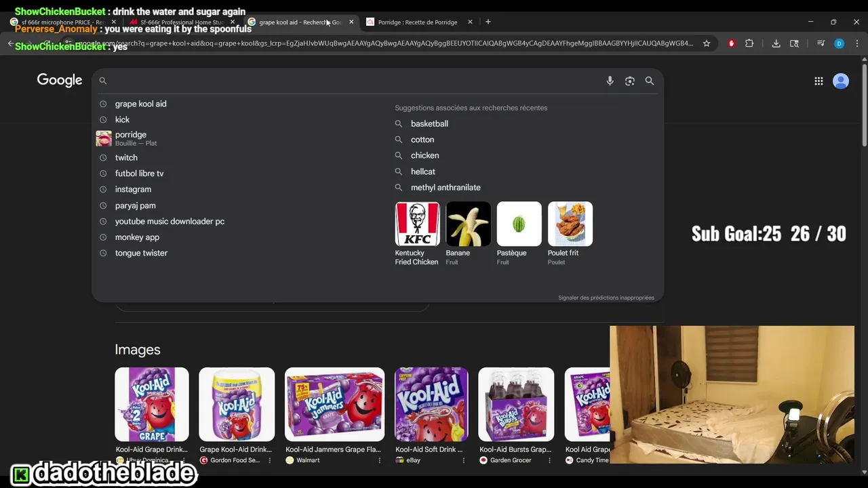
Task: Open the Pastèque fruit suggestion card
Action: (519, 233)
